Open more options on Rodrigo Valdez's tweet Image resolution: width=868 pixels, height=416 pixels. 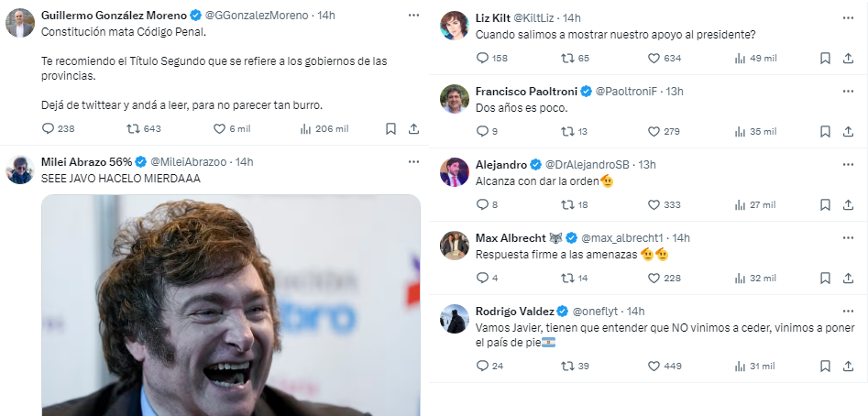848,312
